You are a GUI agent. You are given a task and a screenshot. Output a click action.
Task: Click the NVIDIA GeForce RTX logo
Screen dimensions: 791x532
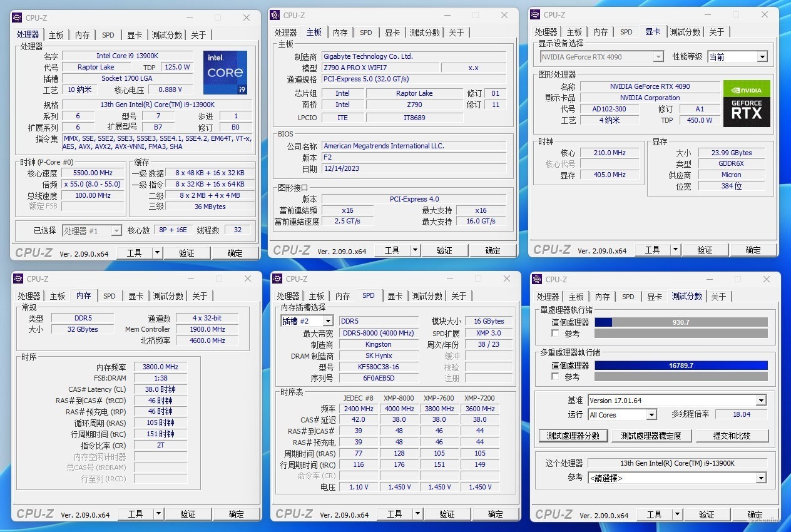747,103
